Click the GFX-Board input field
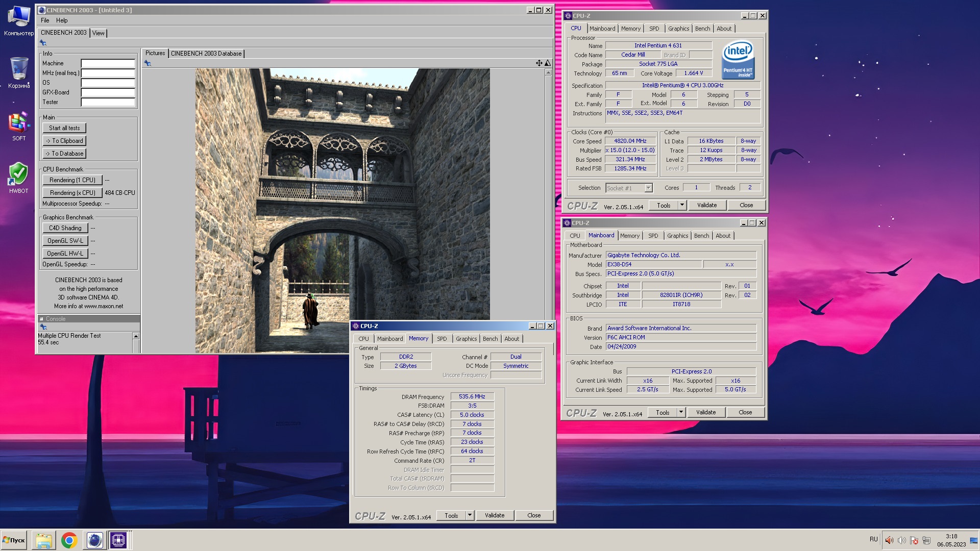This screenshot has width=980, height=551. tap(108, 92)
